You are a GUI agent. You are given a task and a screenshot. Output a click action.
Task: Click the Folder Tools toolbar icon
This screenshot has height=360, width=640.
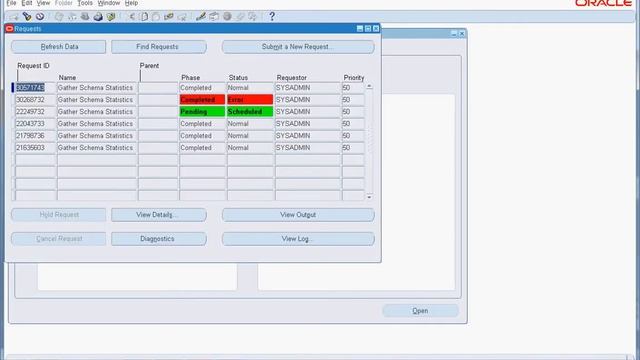pos(253,17)
